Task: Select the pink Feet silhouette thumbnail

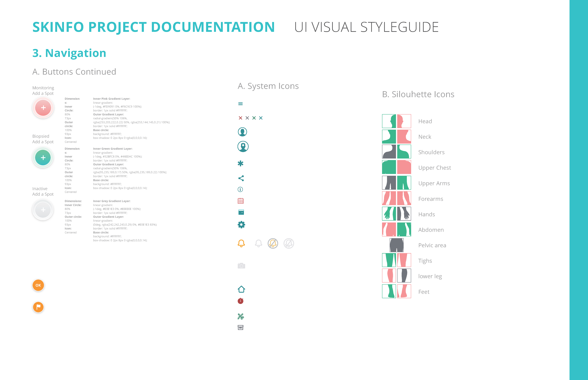Action: (404, 291)
